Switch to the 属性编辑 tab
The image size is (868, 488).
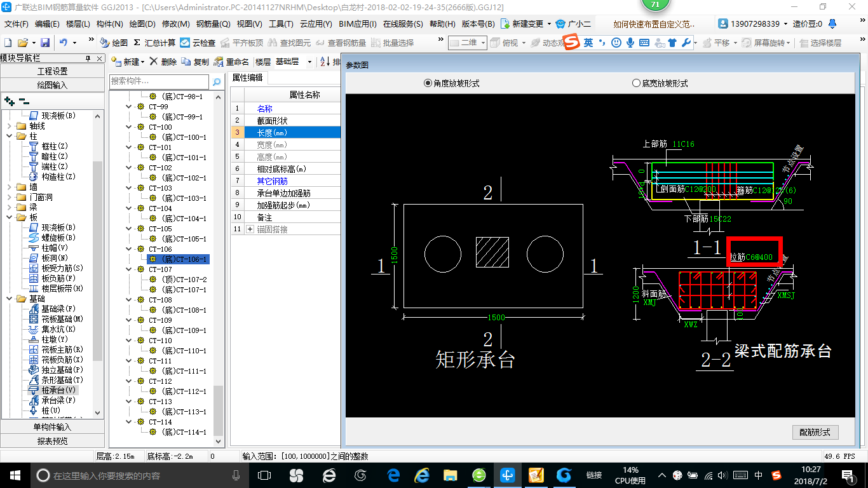[x=248, y=78]
